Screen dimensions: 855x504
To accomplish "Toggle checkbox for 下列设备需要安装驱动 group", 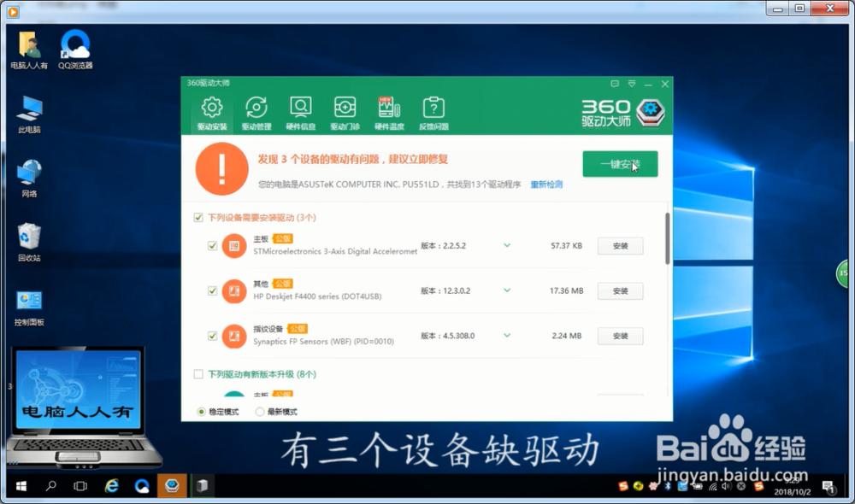I will click(x=198, y=217).
